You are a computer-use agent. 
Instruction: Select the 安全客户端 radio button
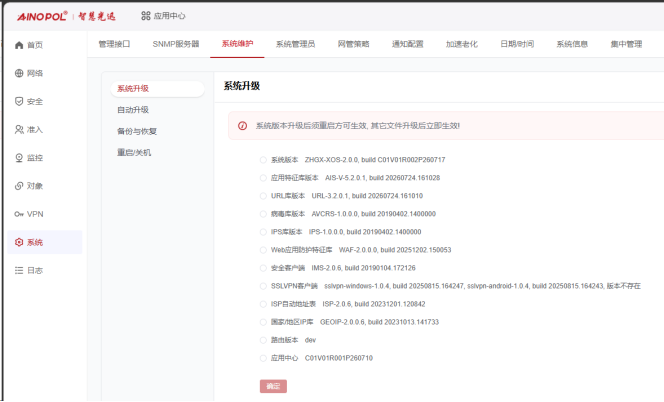tap(263, 268)
